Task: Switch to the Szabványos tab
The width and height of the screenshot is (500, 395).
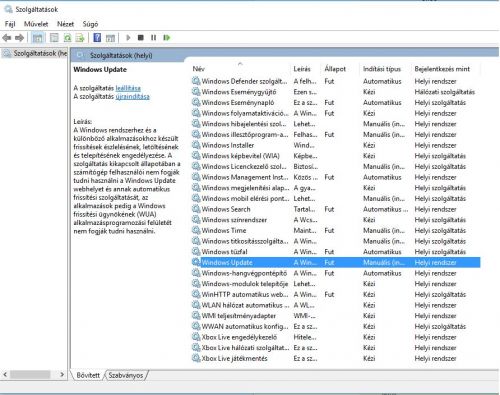Action: (126, 375)
